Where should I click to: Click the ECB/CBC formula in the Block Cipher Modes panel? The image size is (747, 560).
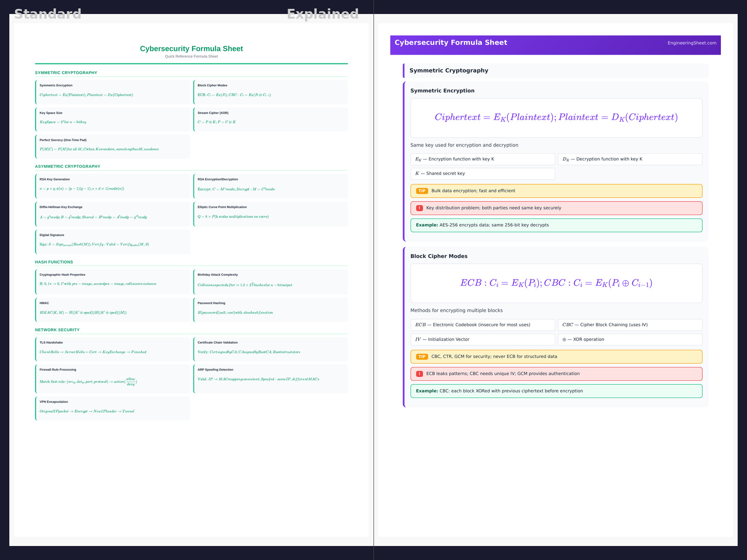click(x=556, y=283)
